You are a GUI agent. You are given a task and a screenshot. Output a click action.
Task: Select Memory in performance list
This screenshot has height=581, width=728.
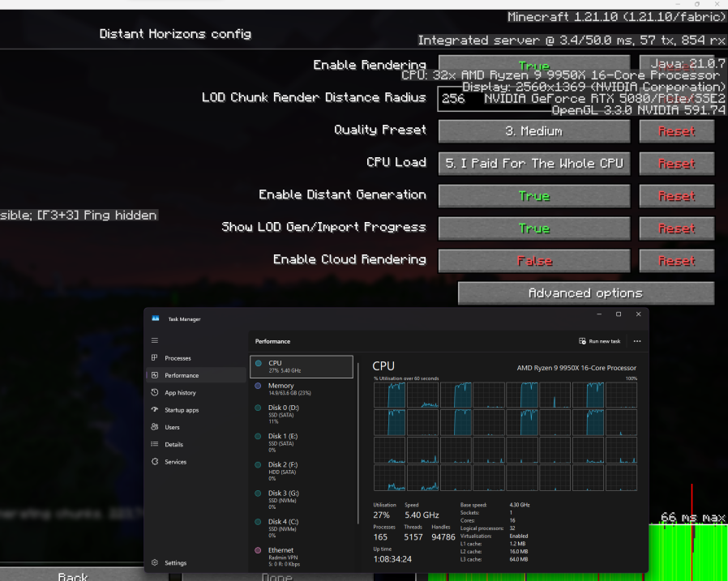click(302, 389)
